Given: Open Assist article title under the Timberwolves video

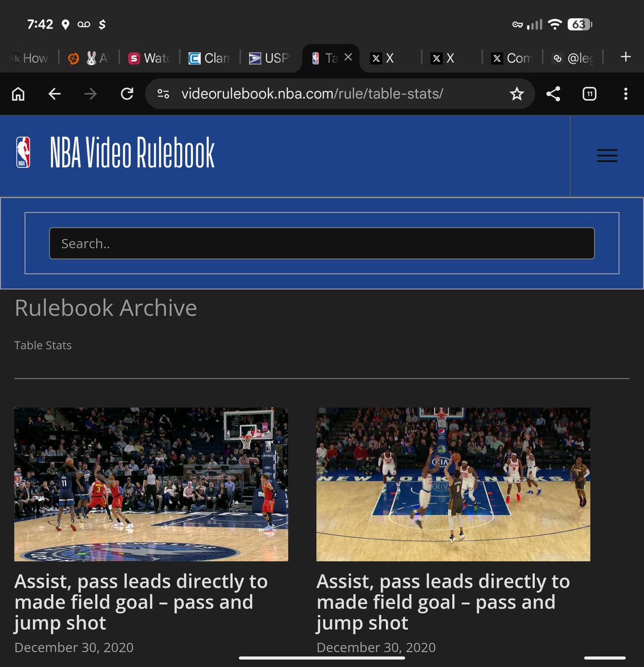Looking at the screenshot, I should pyautogui.click(x=141, y=603).
